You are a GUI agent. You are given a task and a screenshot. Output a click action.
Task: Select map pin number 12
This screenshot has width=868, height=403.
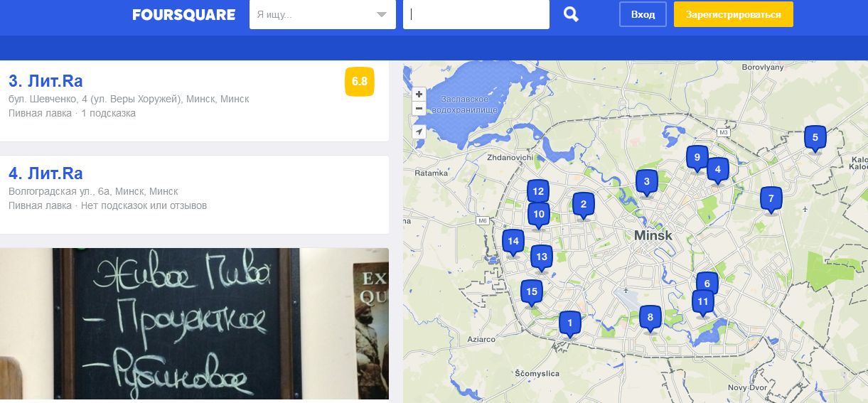(x=538, y=192)
